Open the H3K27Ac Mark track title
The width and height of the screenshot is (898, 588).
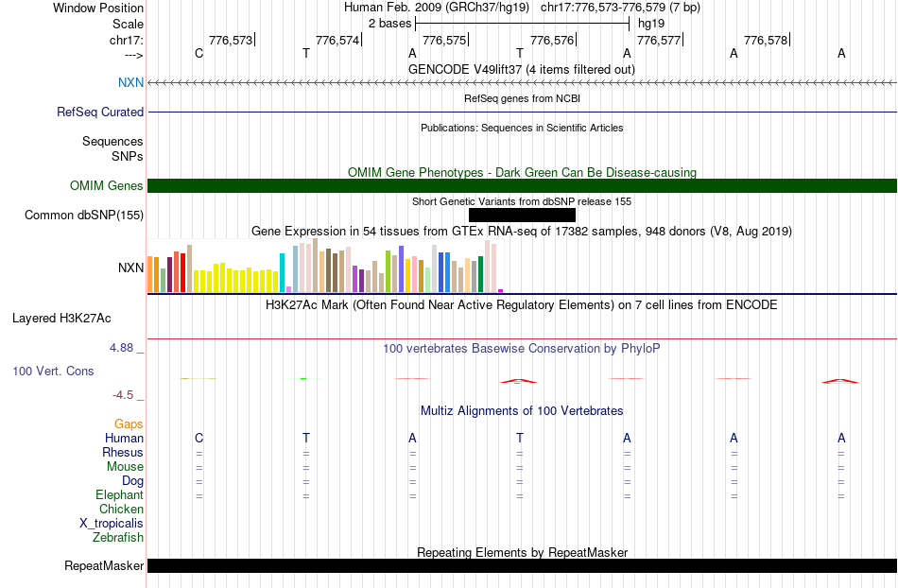(x=522, y=304)
